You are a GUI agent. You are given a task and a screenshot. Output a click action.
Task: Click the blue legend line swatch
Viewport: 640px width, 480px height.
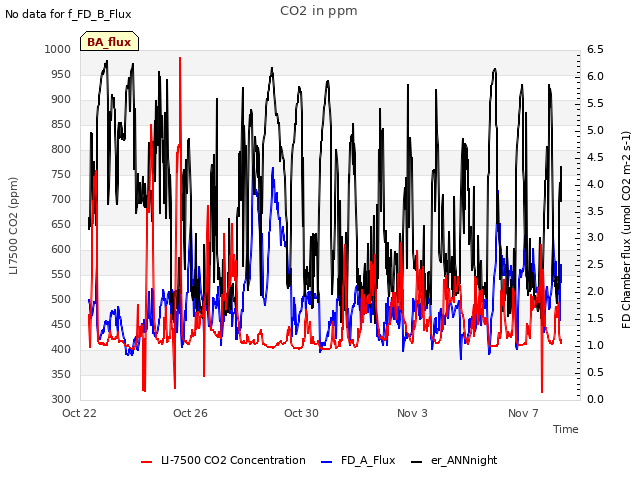click(327, 462)
